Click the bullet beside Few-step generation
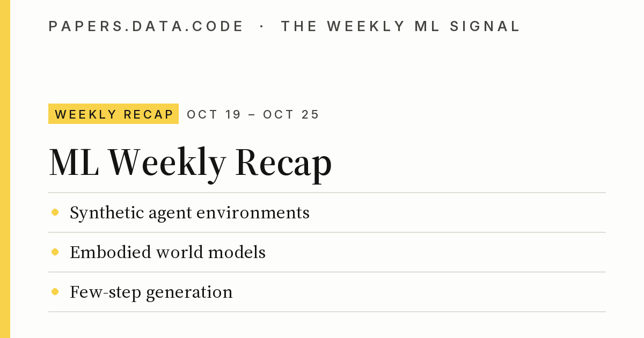This screenshot has height=338, width=644. (x=55, y=292)
